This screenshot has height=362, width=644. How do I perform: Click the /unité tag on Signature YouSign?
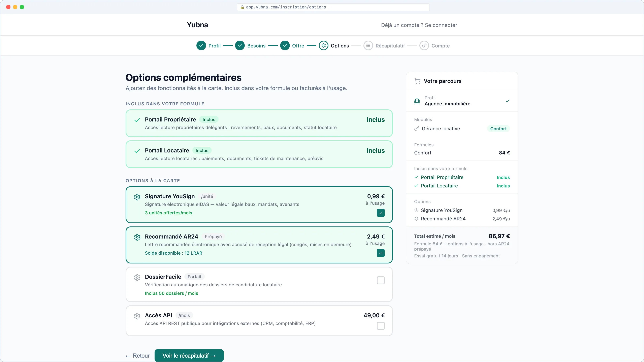click(x=207, y=196)
